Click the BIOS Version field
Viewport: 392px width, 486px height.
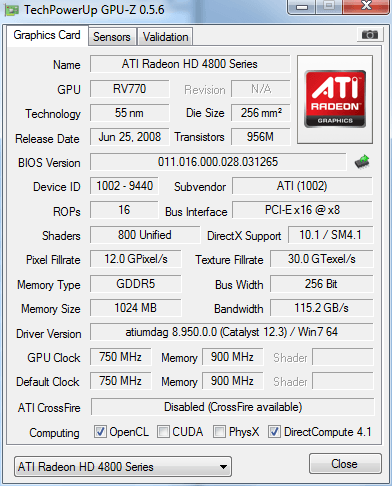(x=218, y=162)
